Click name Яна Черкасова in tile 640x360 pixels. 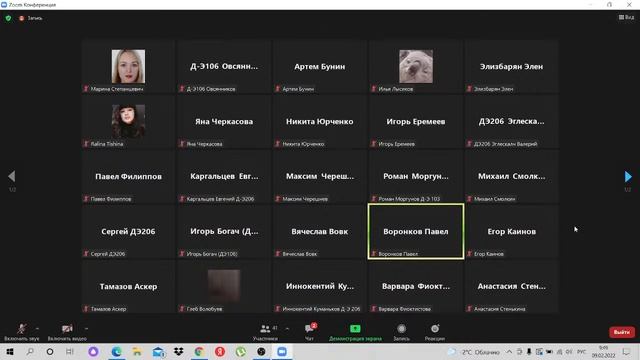tap(224, 122)
